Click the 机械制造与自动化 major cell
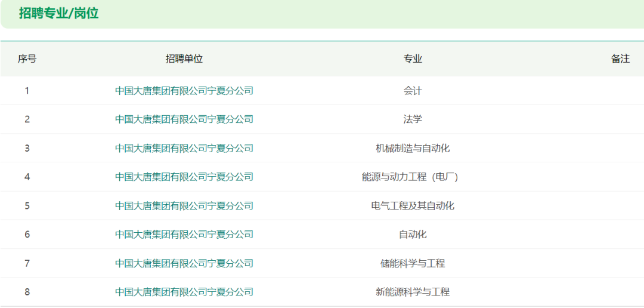The image size is (644, 308). click(x=413, y=148)
